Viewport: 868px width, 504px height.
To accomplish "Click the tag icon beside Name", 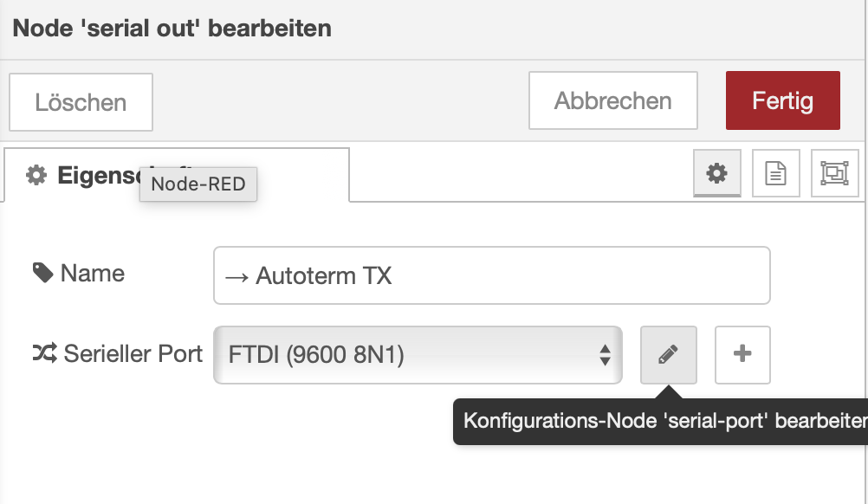I will click(42, 274).
